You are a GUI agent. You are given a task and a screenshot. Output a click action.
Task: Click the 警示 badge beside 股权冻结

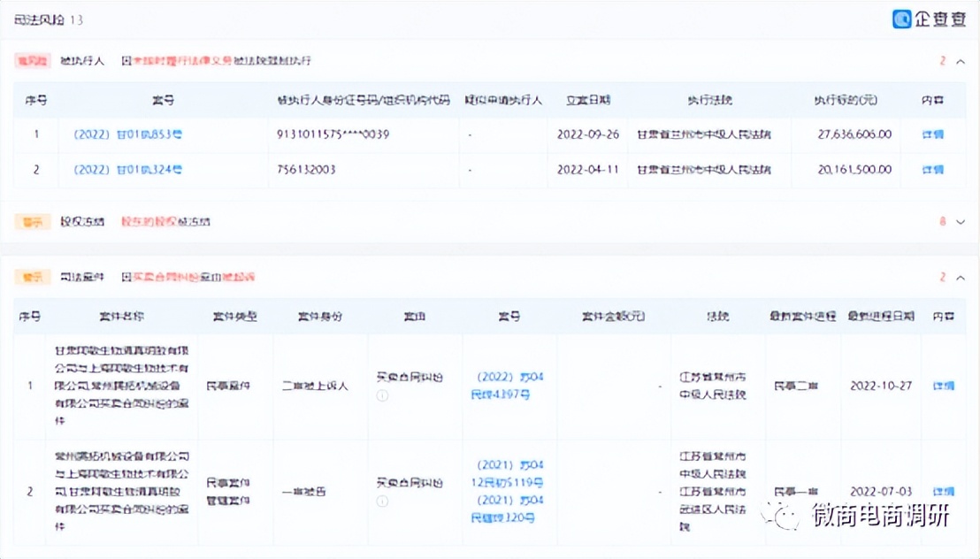(32, 222)
